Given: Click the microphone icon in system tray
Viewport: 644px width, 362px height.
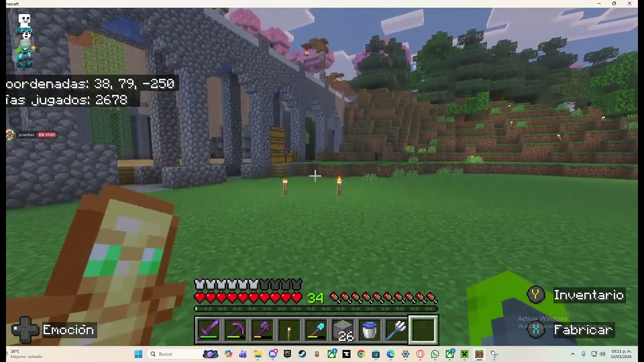Looking at the screenshot, I should coord(584,354).
